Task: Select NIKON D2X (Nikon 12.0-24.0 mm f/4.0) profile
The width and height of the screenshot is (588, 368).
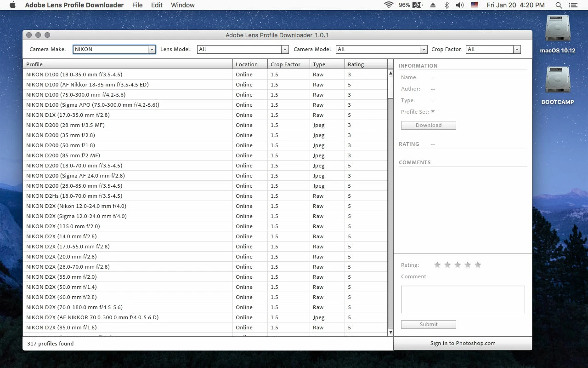Action: tap(205, 206)
